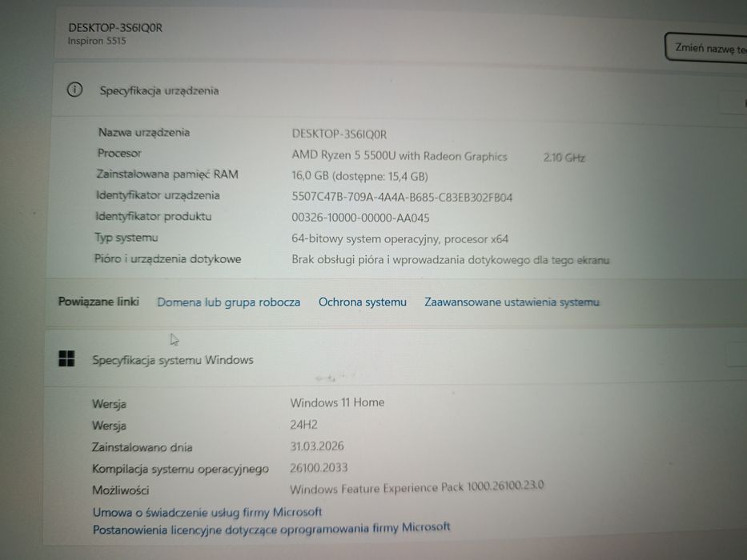Click the Pióro i urządzenia dotykowe label
Screen dimensions: 747x560
[x=167, y=259]
